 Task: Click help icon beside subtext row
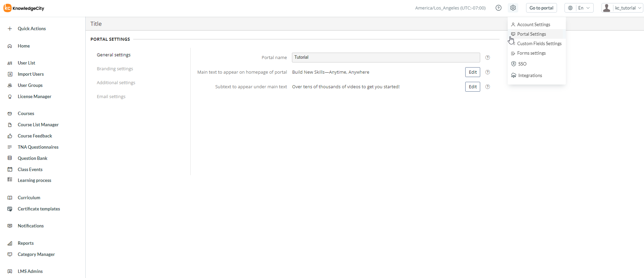point(487,87)
